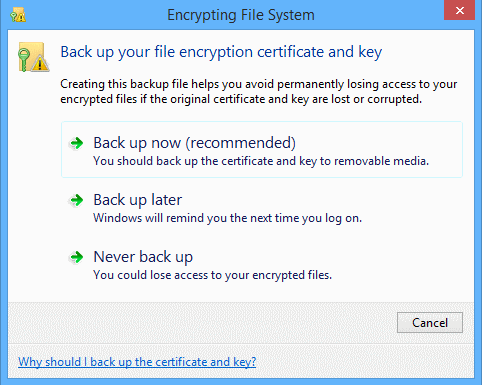Click green arrow next to Back up now
The width and height of the screenshot is (482, 385).
click(x=77, y=143)
